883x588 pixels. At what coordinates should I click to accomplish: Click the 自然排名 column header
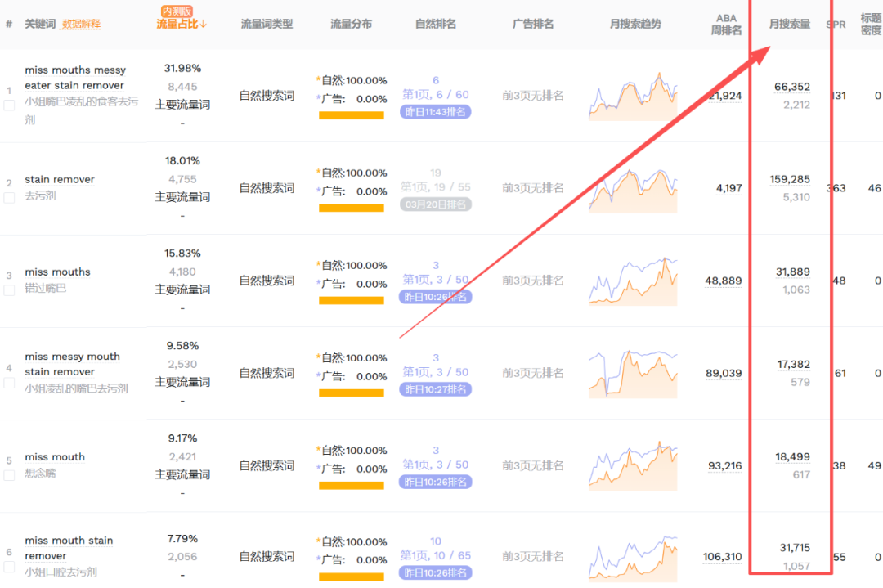pyautogui.click(x=435, y=24)
